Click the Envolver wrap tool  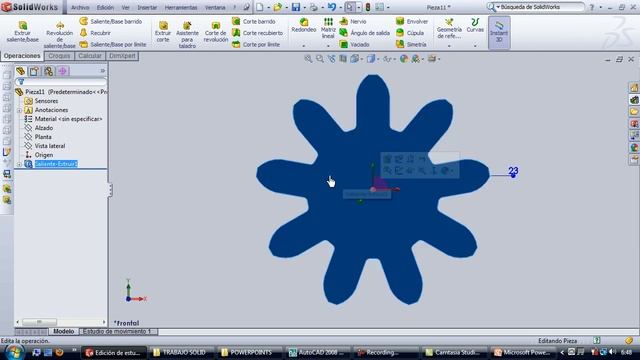coord(412,21)
